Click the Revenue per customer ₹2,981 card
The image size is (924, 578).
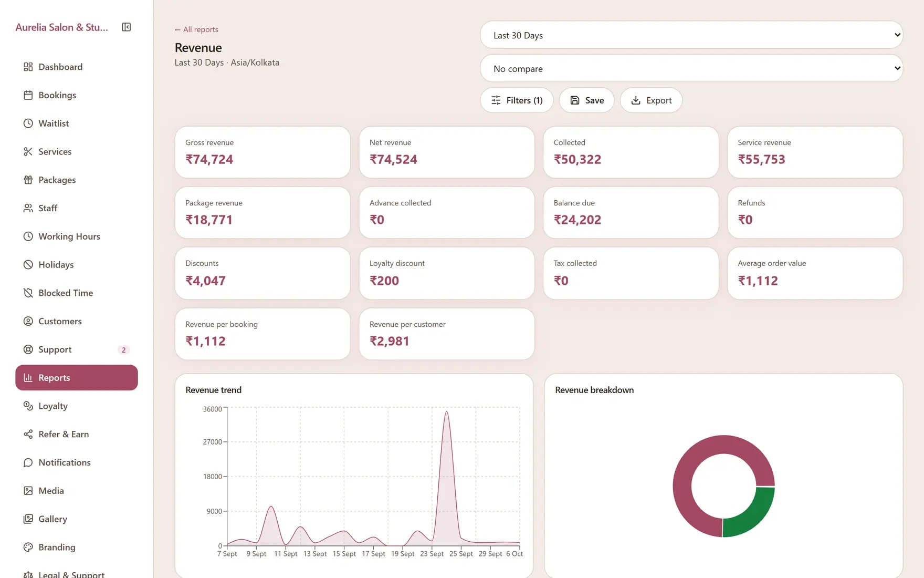(x=447, y=334)
